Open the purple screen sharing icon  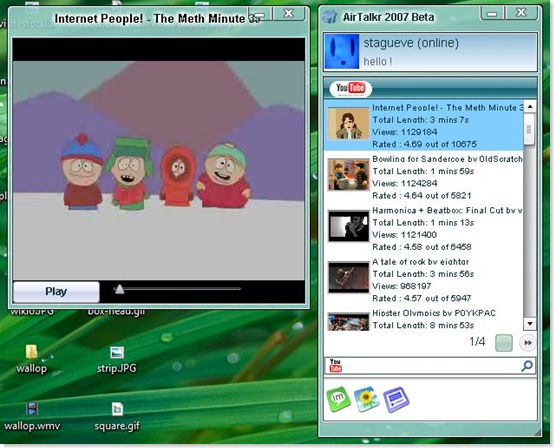[396, 400]
